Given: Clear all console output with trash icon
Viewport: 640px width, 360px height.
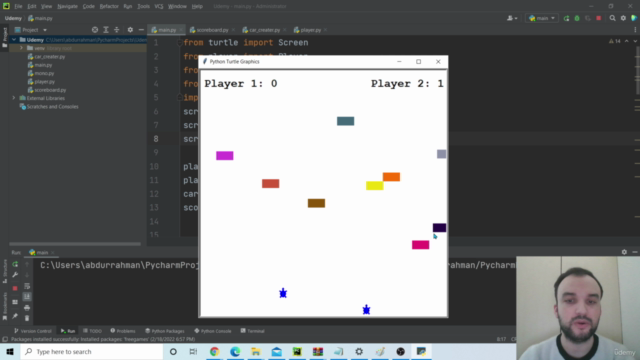Looking at the screenshot, I should pyautogui.click(x=27, y=318).
